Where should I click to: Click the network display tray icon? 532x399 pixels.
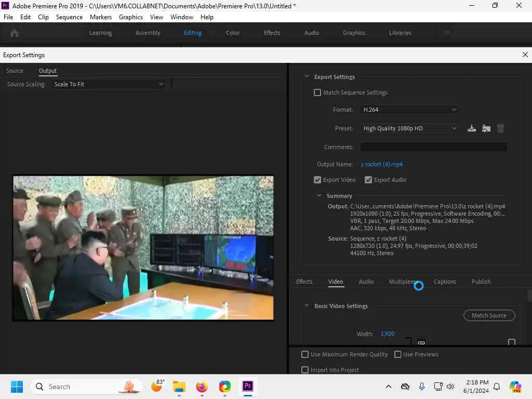pyautogui.click(x=438, y=387)
